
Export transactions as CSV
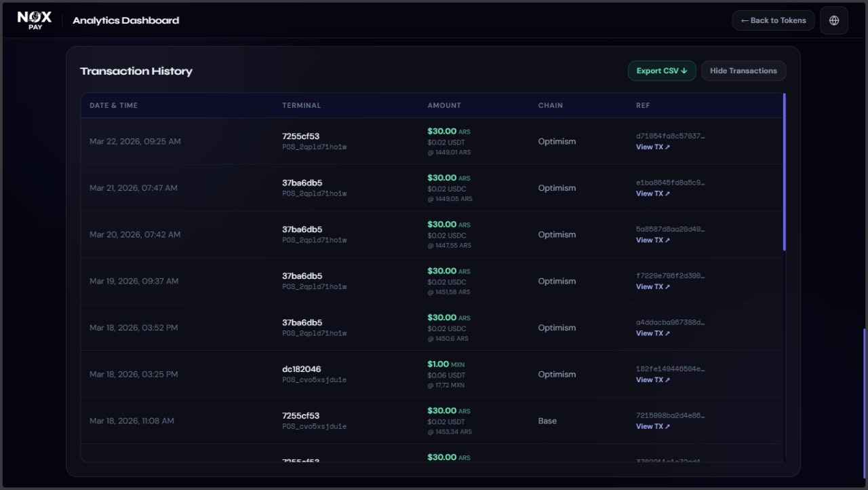coord(662,71)
